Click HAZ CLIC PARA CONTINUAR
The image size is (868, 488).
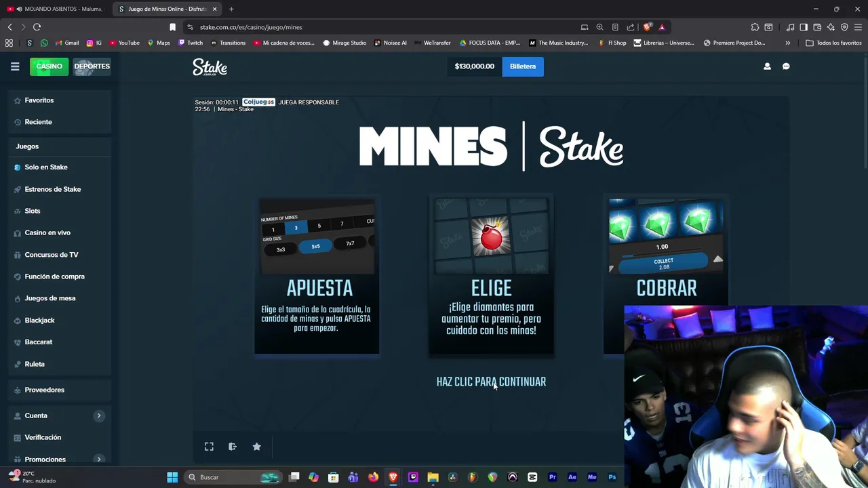(491, 382)
